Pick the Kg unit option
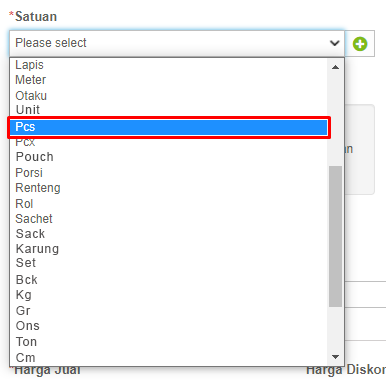Screen dimensions: 386x380 (x=169, y=295)
